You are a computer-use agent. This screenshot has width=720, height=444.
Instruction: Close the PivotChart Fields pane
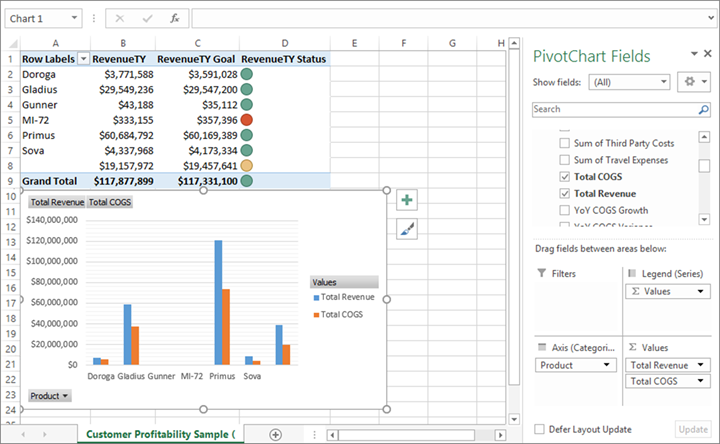click(x=707, y=54)
